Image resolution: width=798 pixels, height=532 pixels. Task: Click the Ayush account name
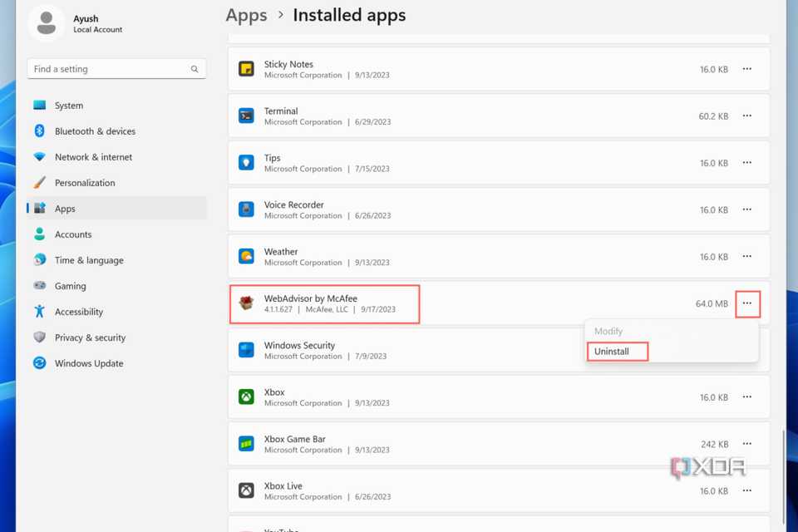point(86,18)
